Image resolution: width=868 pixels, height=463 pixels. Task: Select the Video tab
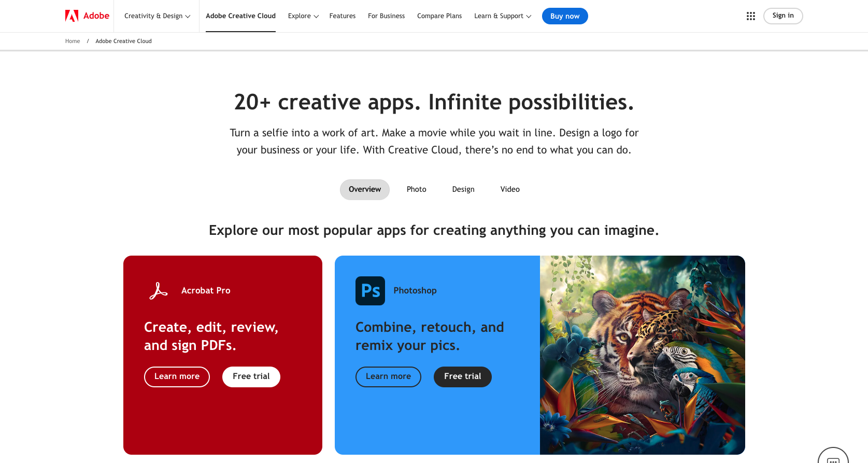(x=510, y=189)
